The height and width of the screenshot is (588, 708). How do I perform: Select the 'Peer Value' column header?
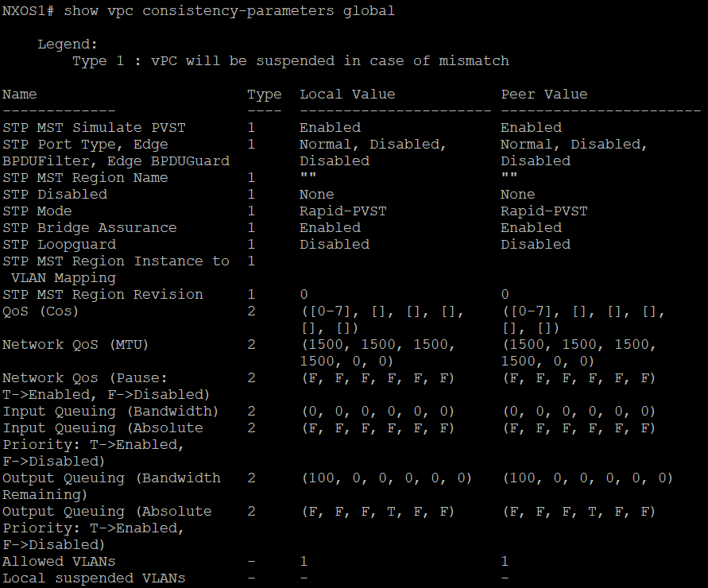coord(544,95)
